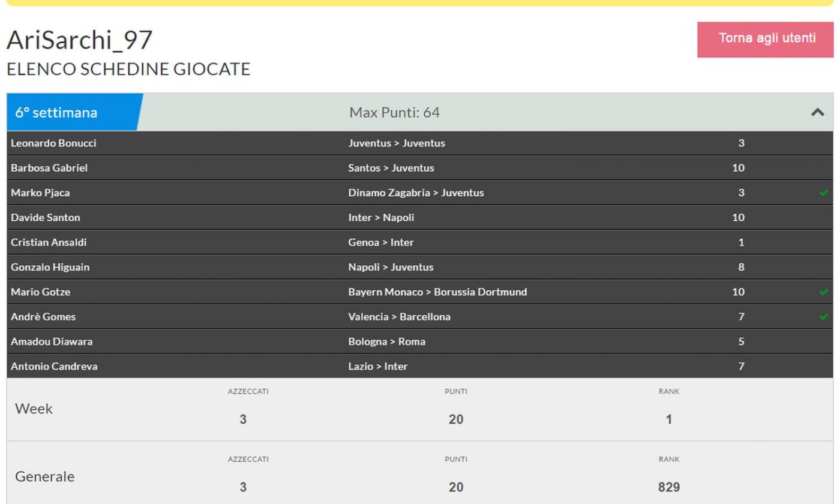Click the Genoa > Inter transfer text
Screen dimensions: 840x504
click(381, 242)
